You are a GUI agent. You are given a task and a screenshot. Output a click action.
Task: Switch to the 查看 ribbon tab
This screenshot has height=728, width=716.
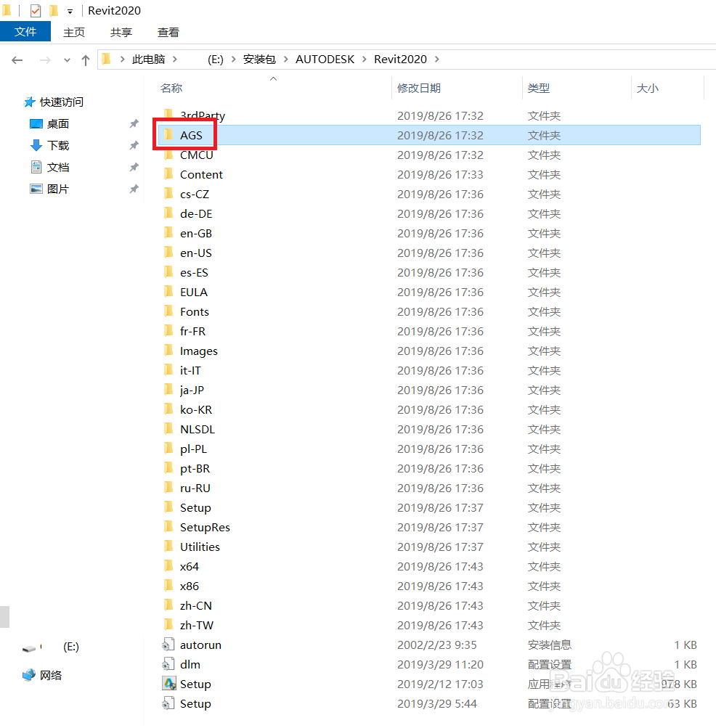168,32
